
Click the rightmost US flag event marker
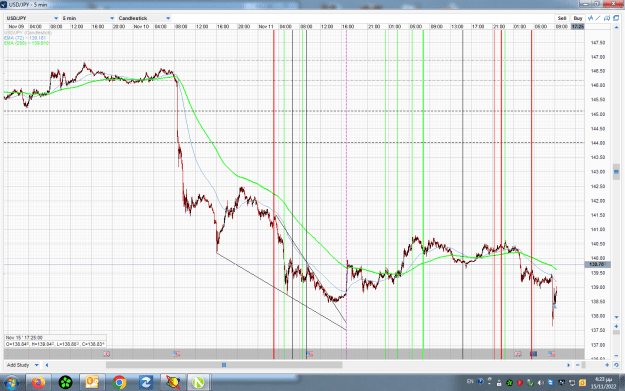[x=551, y=354]
